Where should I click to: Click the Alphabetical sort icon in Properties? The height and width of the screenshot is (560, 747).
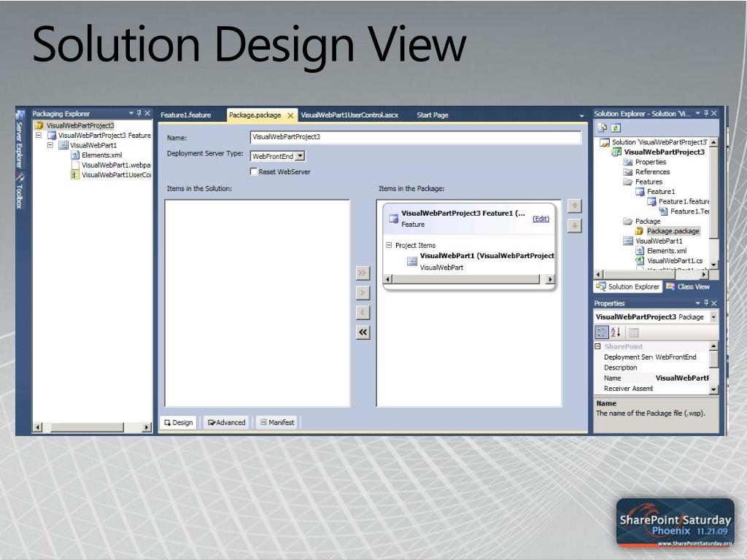[x=615, y=332]
